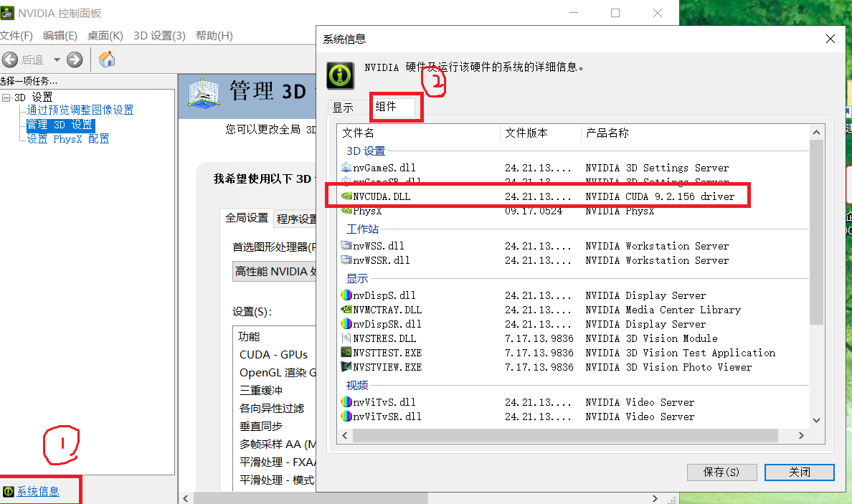
Task: Click the system information icon at bottom left
Action: point(8,492)
